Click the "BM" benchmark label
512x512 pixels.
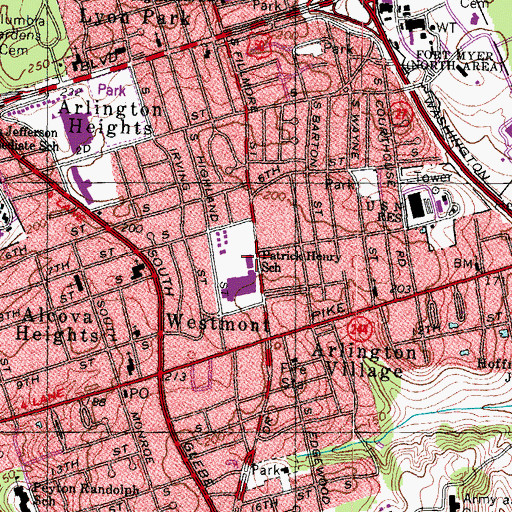coord(464,264)
